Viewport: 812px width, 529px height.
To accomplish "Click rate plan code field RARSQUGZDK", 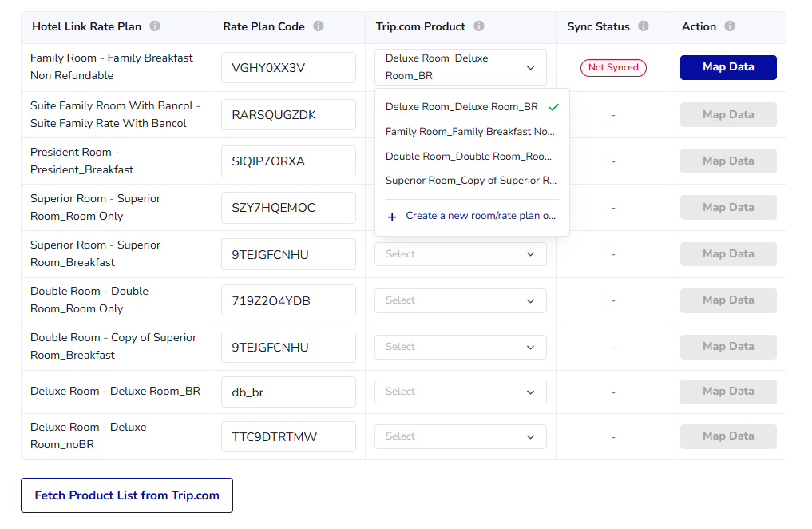I will click(x=288, y=115).
